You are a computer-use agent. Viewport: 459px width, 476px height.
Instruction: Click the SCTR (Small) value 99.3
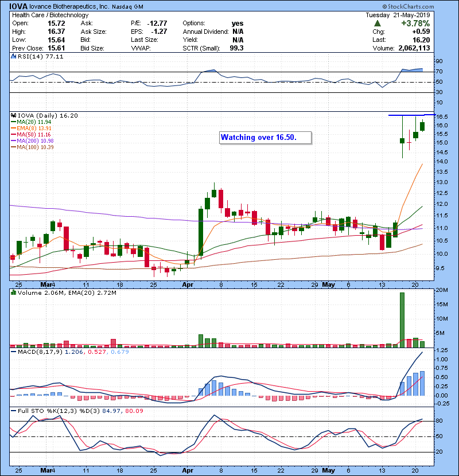236,48
